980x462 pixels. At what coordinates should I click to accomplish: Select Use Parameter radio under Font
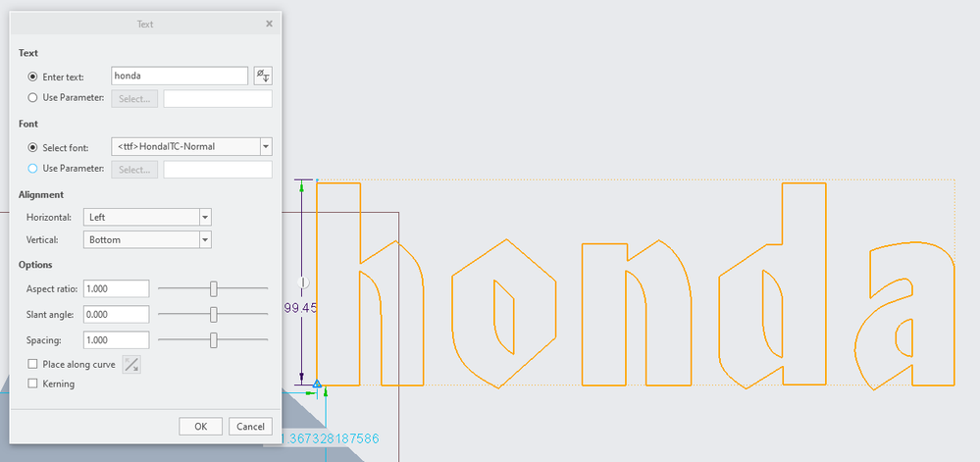(32, 168)
